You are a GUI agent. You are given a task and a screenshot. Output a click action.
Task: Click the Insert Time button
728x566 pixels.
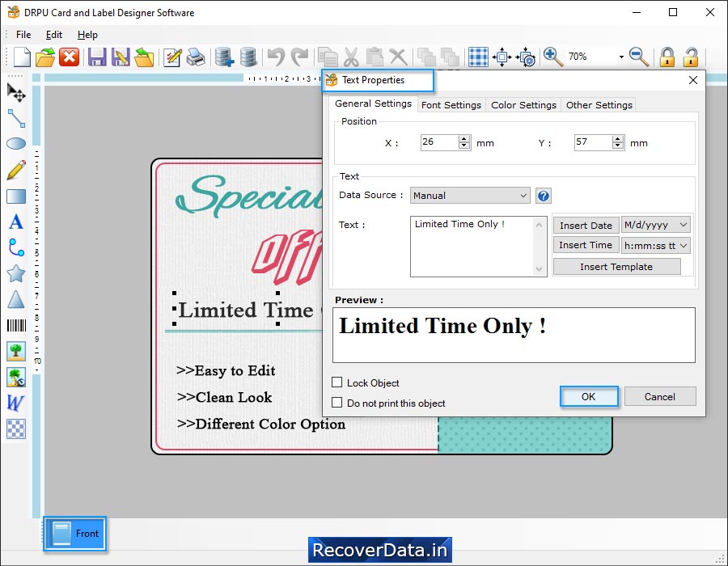586,245
